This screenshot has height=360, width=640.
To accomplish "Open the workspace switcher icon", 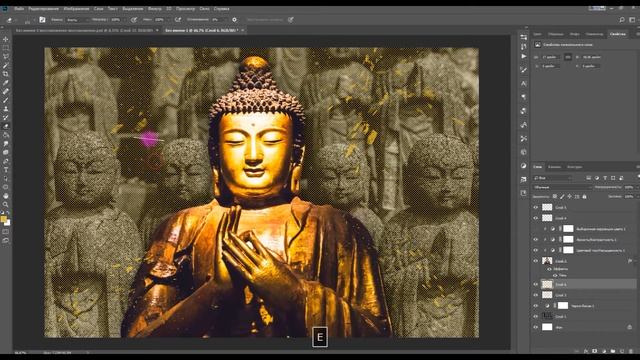I will pyautogui.click(x=632, y=20).
